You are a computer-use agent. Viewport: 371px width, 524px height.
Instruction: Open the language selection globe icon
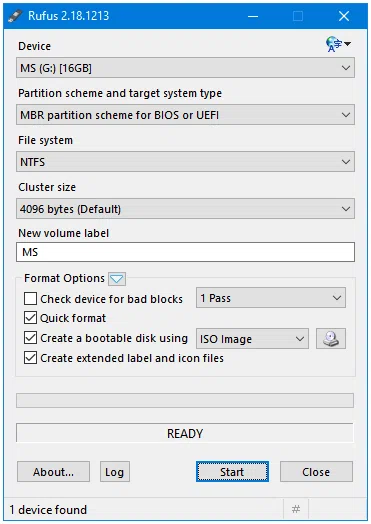(338, 44)
